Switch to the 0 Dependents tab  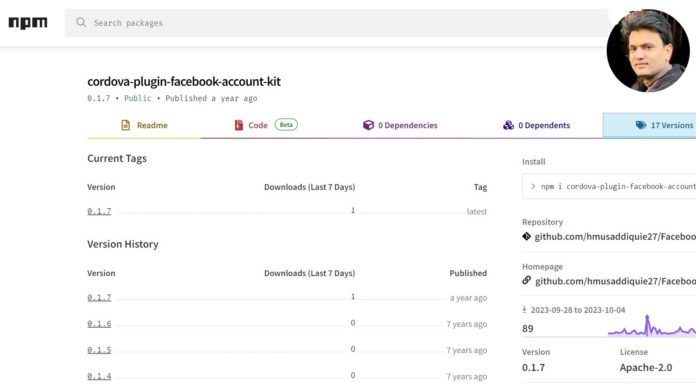(536, 125)
